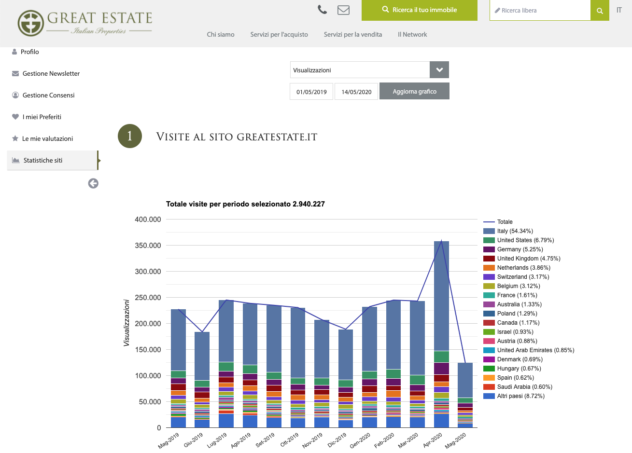632x453 pixels.
Task: Click Ricerca il tuo immobile button
Action: (420, 10)
